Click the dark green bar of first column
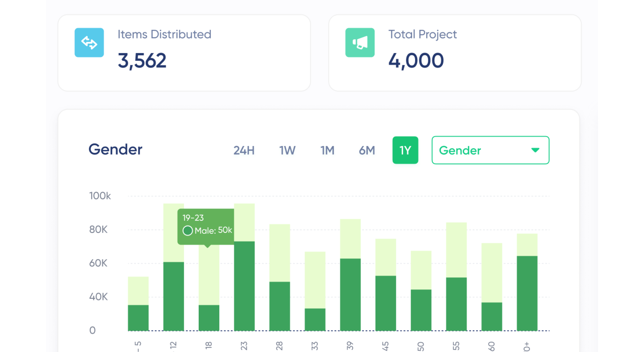The width and height of the screenshot is (644, 352). tap(138, 318)
